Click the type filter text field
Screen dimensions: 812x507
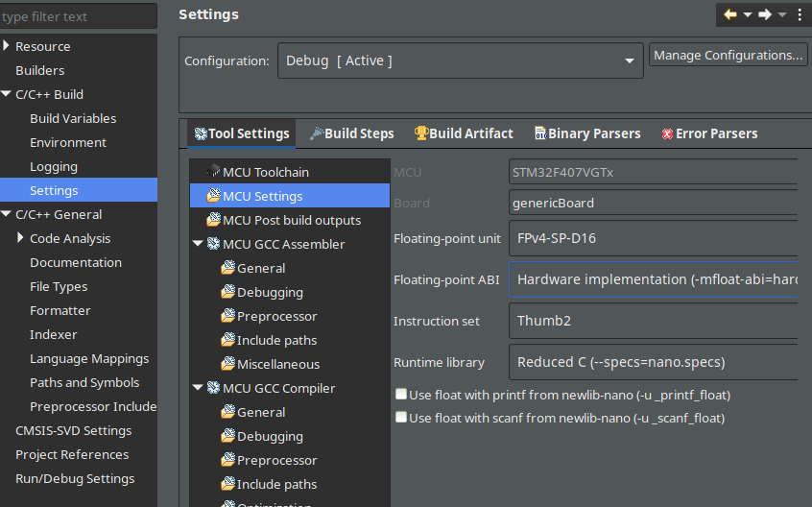pos(77,16)
